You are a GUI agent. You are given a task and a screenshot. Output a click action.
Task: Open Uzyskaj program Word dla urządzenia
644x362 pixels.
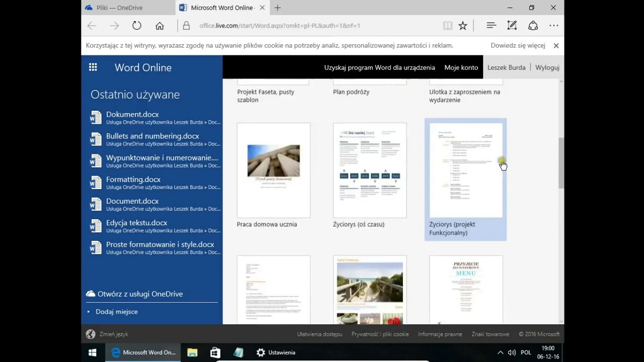pos(379,67)
